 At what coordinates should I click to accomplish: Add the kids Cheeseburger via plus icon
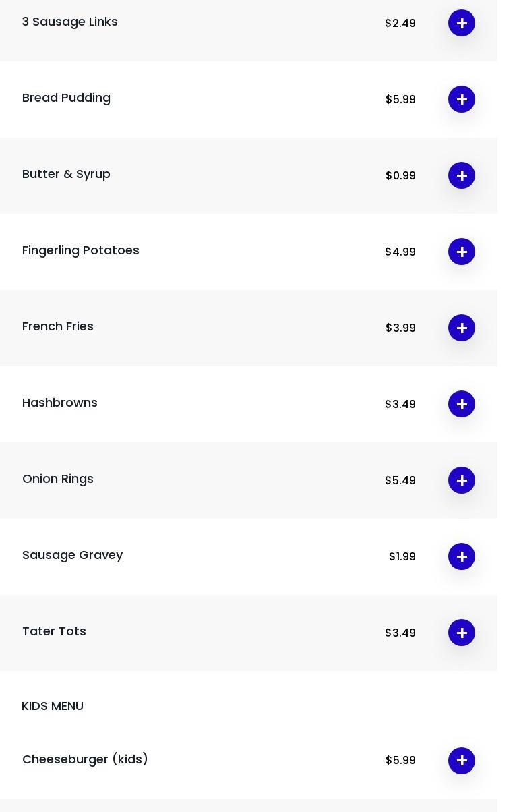[x=462, y=761]
